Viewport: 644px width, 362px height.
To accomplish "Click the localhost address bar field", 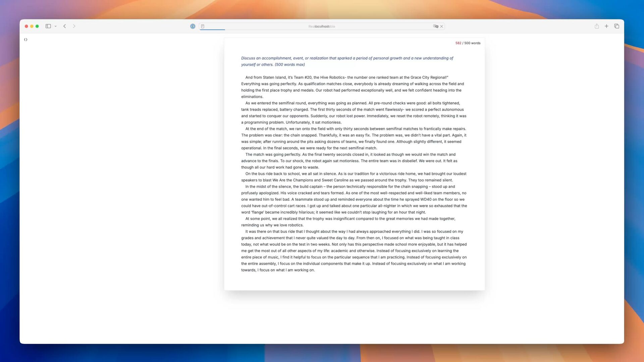I will (321, 26).
